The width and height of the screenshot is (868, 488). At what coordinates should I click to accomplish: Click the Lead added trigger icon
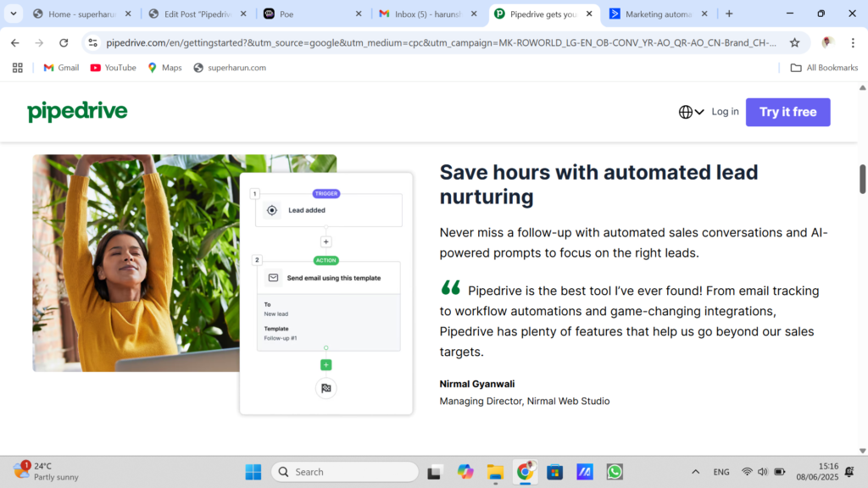coord(272,210)
